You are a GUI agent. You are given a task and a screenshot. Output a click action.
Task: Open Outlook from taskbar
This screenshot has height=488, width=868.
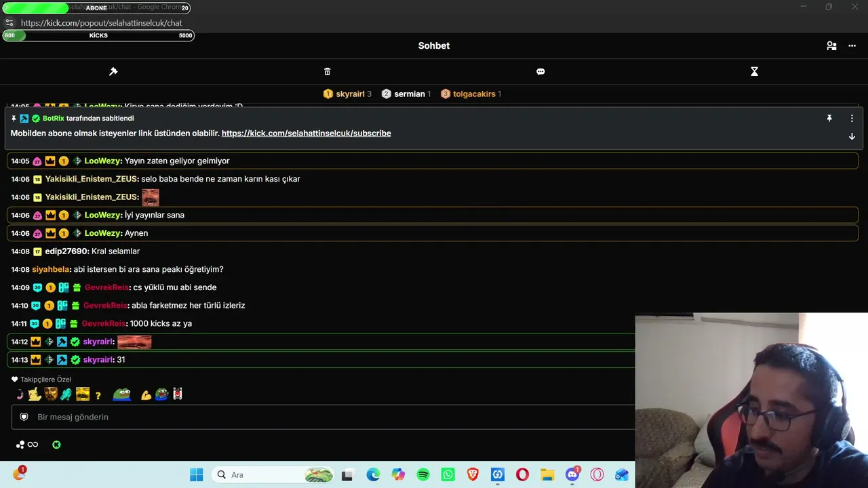(x=622, y=474)
